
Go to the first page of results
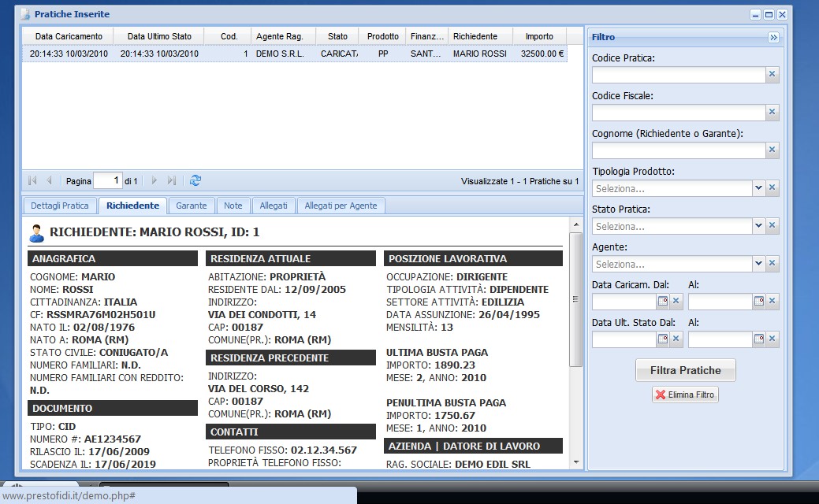pyautogui.click(x=32, y=181)
